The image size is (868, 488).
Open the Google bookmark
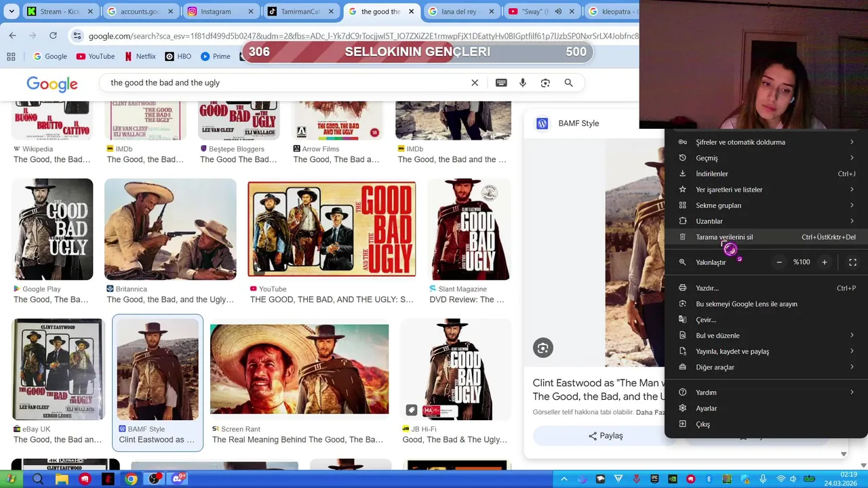pos(50,56)
